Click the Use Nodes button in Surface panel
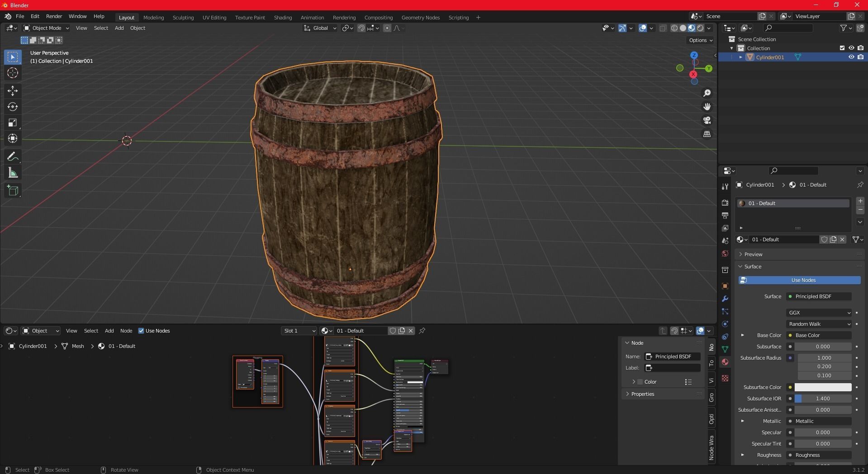 [x=800, y=280]
